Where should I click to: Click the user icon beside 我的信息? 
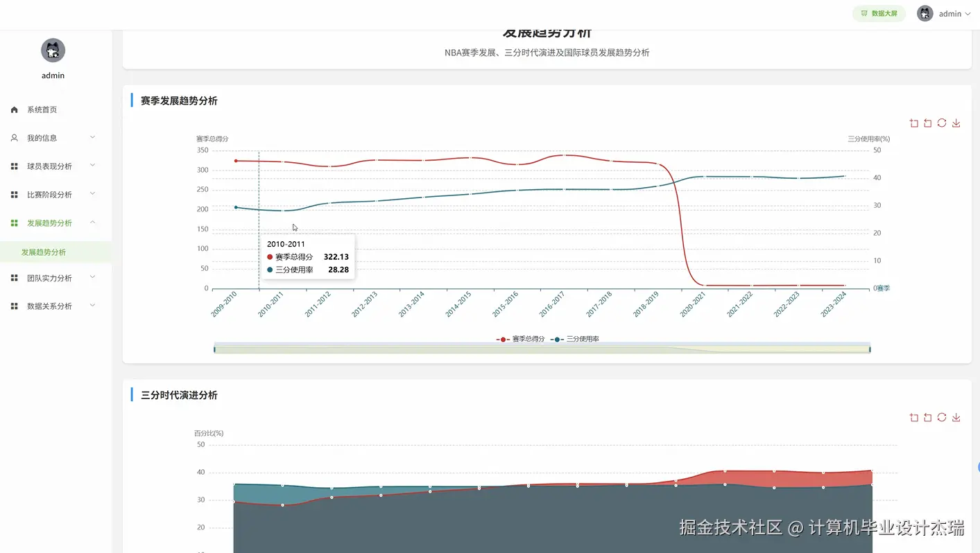pos(15,138)
